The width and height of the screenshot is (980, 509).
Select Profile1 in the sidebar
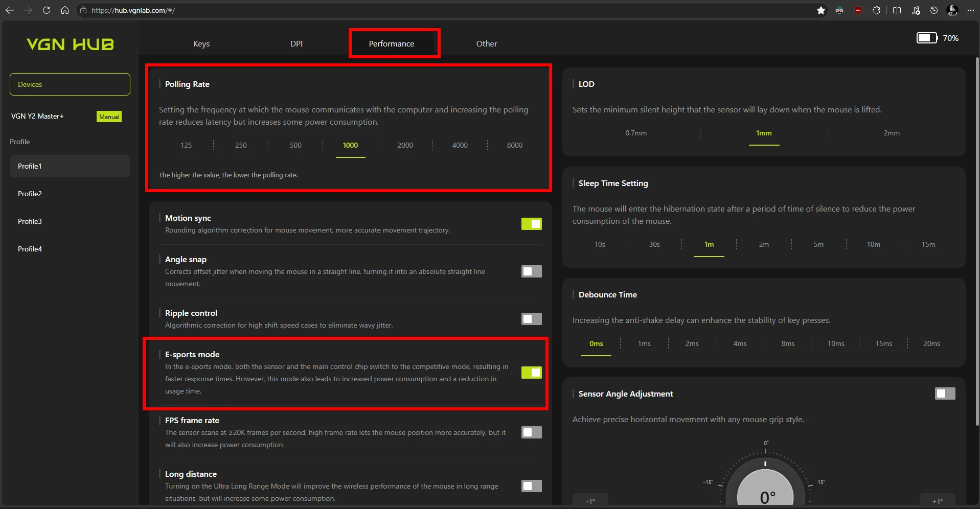70,166
